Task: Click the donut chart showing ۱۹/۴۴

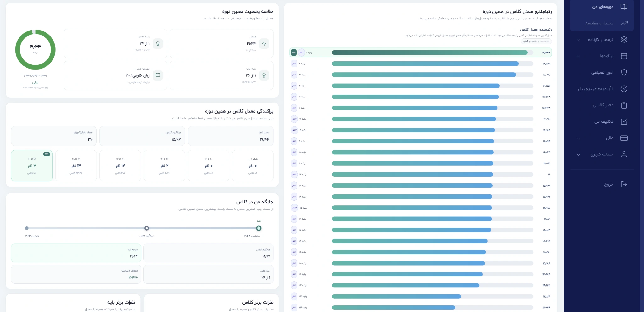Action: (35, 49)
